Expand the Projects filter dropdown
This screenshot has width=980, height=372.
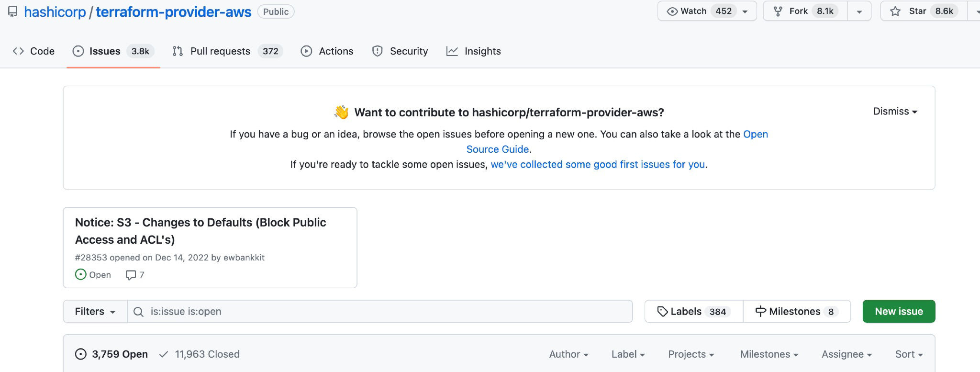pyautogui.click(x=691, y=354)
